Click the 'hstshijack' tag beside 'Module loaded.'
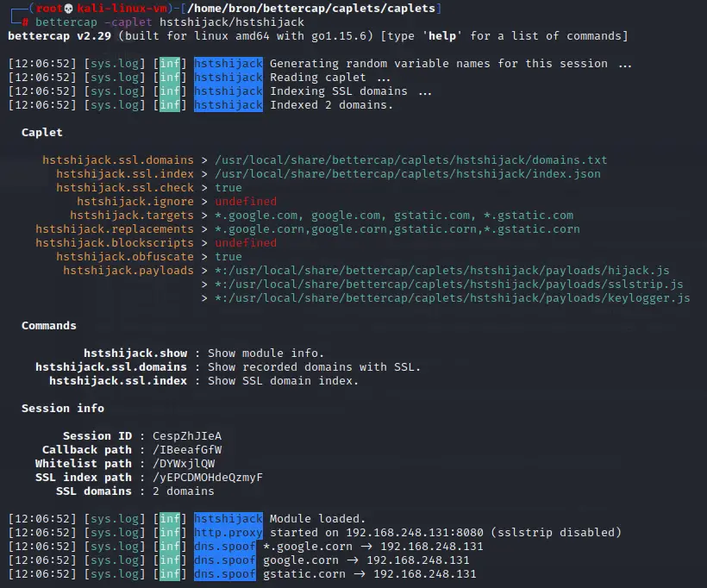 [x=228, y=518]
